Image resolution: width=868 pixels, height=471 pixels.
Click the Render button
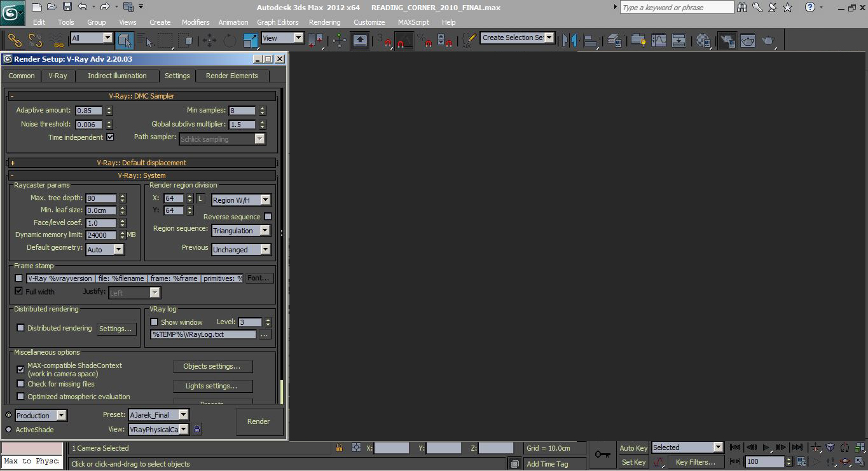click(259, 421)
